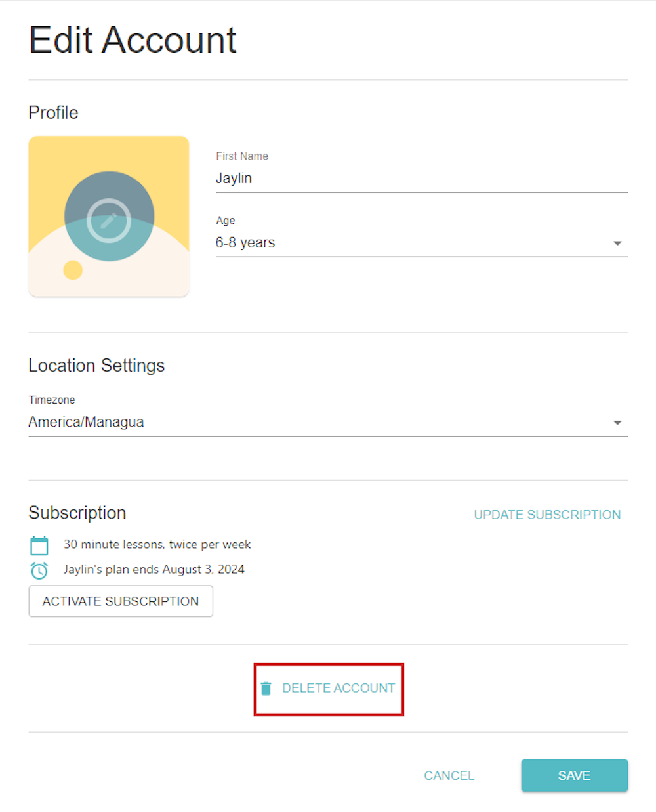The image size is (656, 812).
Task: Click the Delete Account text
Action: click(x=338, y=688)
